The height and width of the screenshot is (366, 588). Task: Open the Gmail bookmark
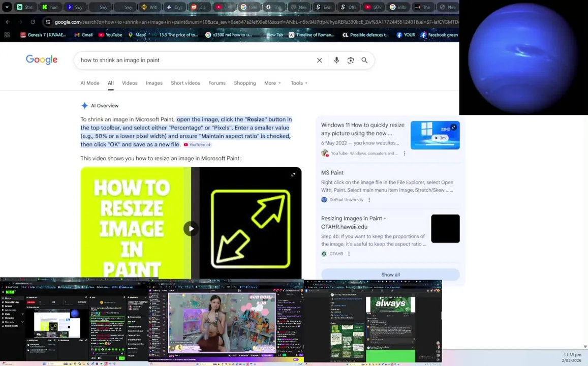pos(83,35)
